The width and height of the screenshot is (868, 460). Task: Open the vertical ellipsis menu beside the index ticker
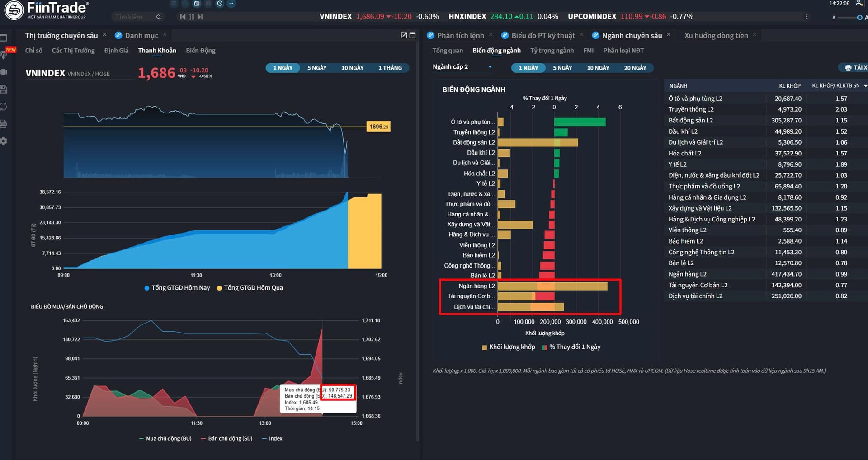807,16
